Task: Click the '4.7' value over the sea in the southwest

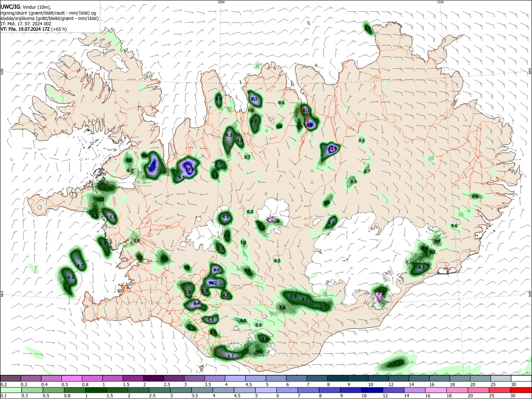Action: 81,265
